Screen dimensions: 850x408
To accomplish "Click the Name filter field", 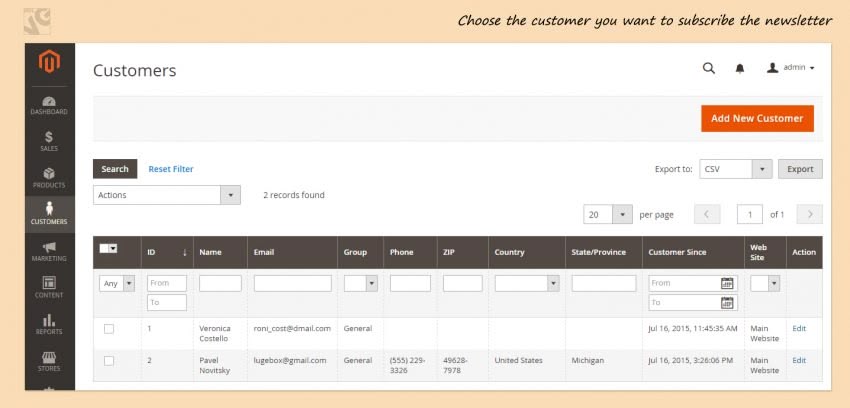I will [220, 283].
